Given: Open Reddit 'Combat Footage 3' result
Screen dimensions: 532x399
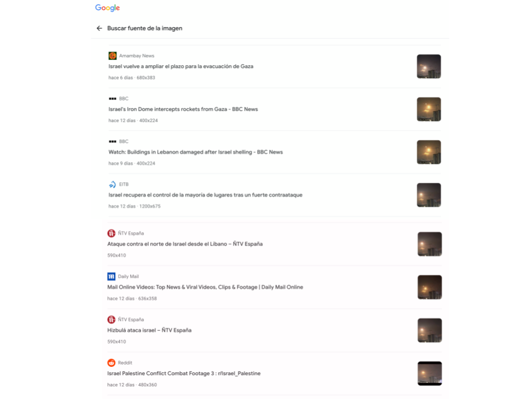Looking at the screenshot, I should pos(184,373).
